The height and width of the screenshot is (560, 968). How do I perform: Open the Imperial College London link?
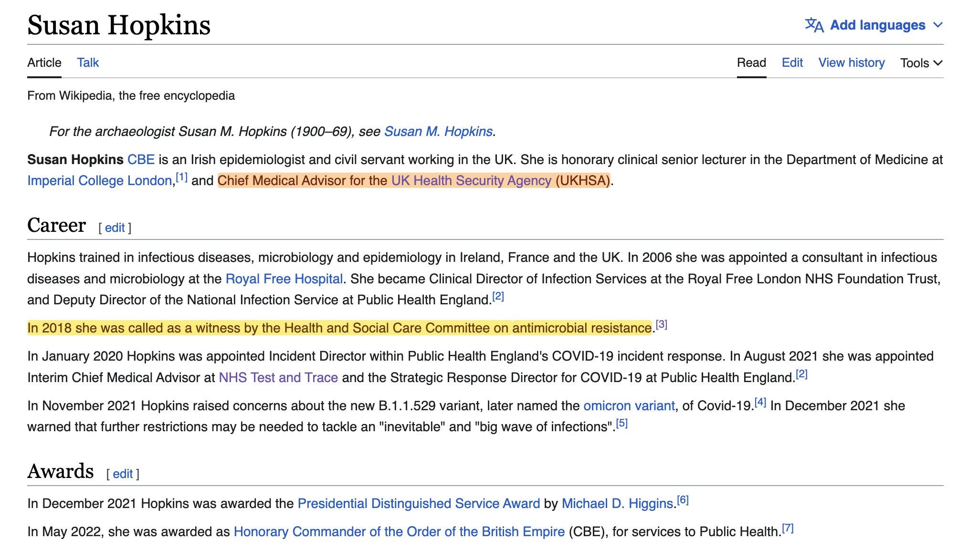[99, 180]
